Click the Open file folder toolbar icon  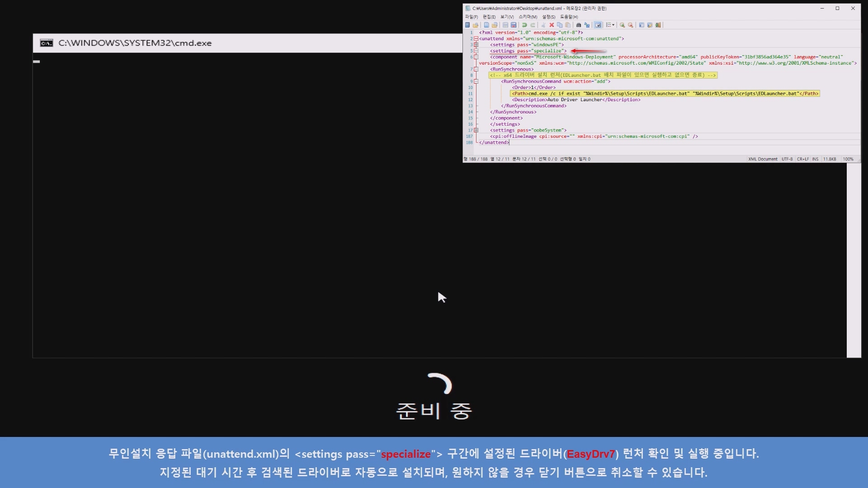click(x=495, y=25)
